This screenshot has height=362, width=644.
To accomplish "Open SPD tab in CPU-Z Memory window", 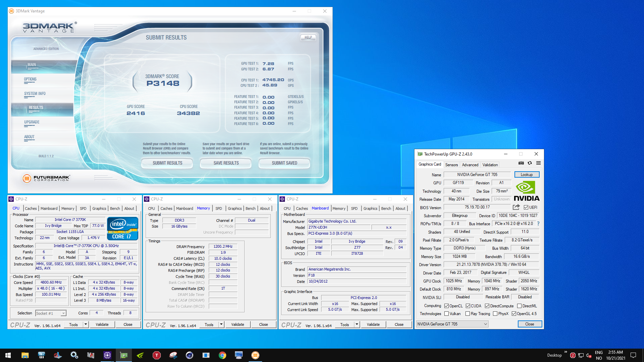I will tap(218, 208).
